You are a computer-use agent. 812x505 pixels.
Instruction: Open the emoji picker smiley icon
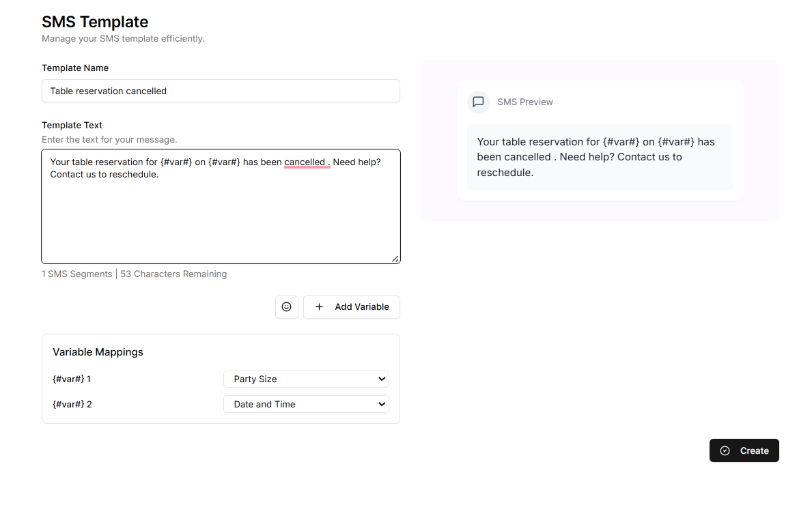coord(287,307)
